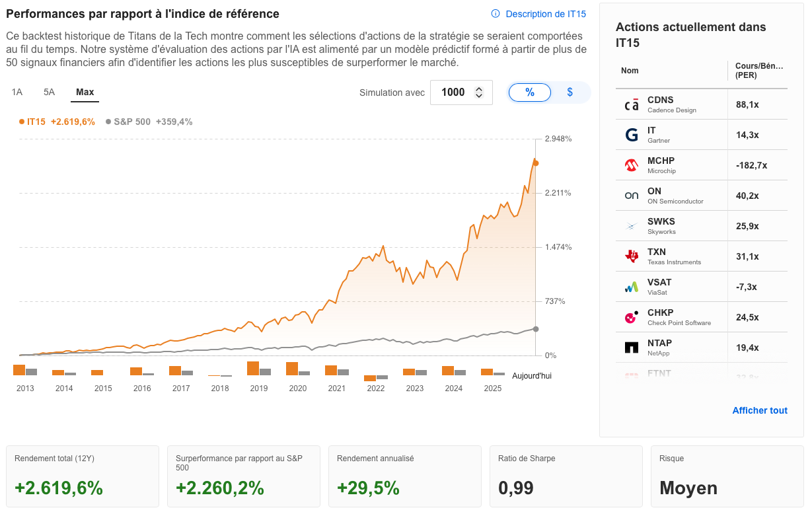This screenshot has height=518, width=812.
Task: Select the Max time range tab
Action: [85, 92]
